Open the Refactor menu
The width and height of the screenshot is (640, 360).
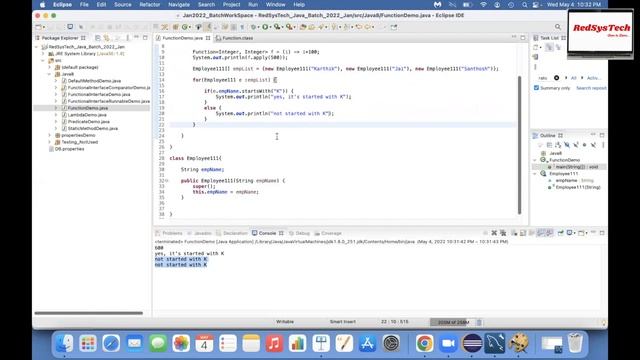click(150, 4)
